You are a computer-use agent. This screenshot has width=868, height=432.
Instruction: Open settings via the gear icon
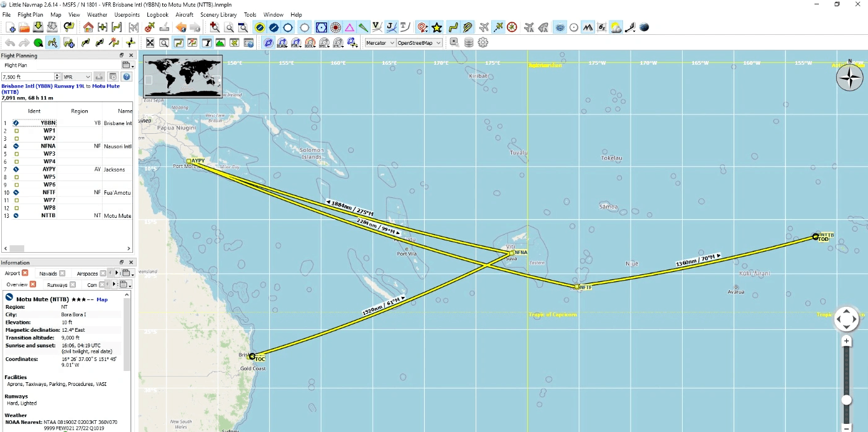[x=483, y=43]
